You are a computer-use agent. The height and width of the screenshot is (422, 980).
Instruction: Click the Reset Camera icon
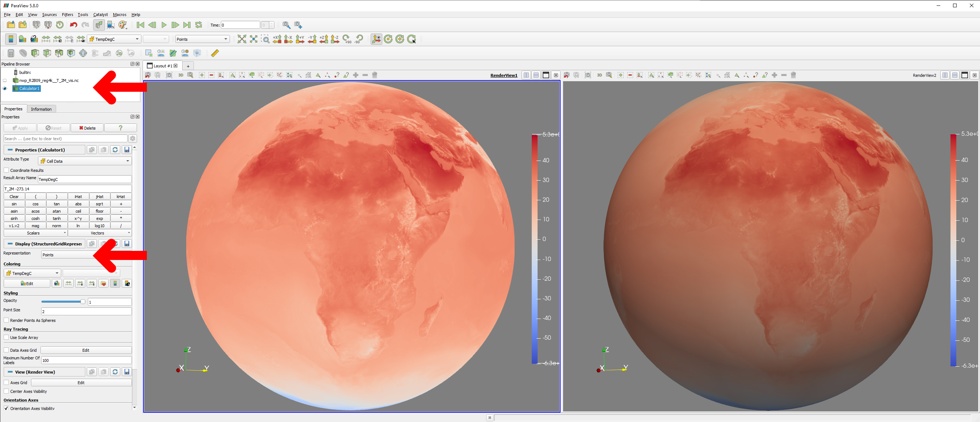pos(242,39)
